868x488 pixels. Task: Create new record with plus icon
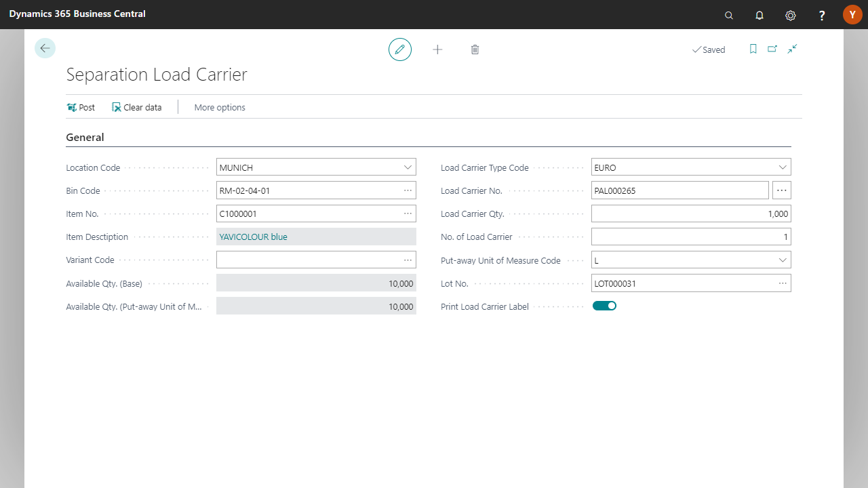pyautogui.click(x=437, y=49)
